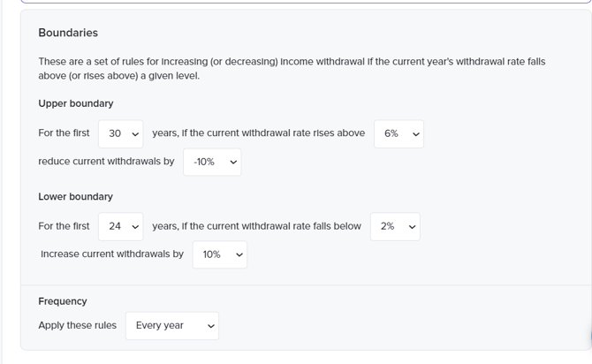Open the 2% falls-below rate dropdown
The image size is (592, 364).
point(395,226)
